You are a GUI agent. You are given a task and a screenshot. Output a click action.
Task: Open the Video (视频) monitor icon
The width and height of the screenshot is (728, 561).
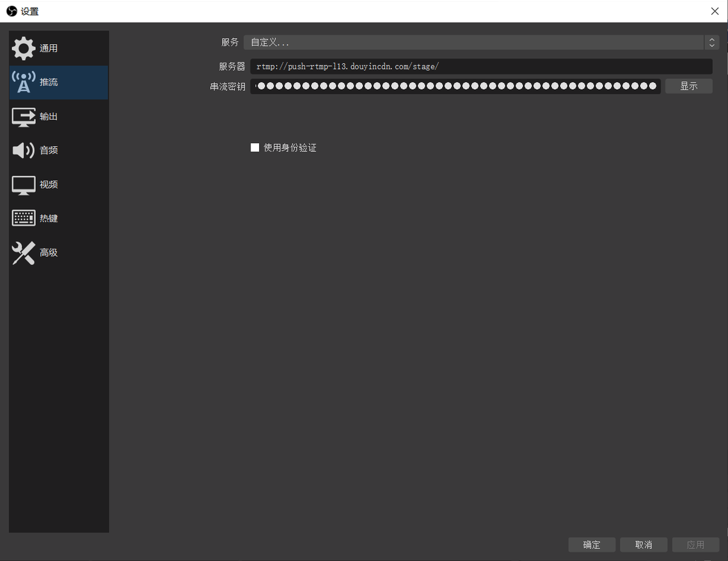tap(23, 185)
